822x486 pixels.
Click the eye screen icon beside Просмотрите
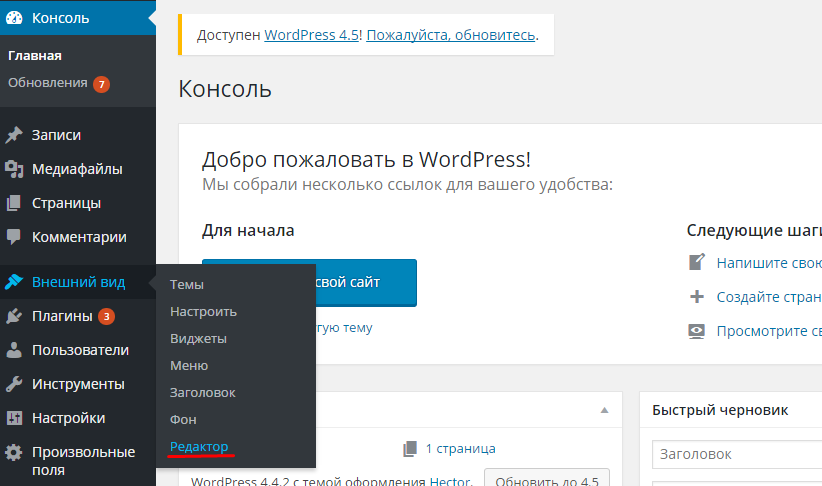[697, 331]
